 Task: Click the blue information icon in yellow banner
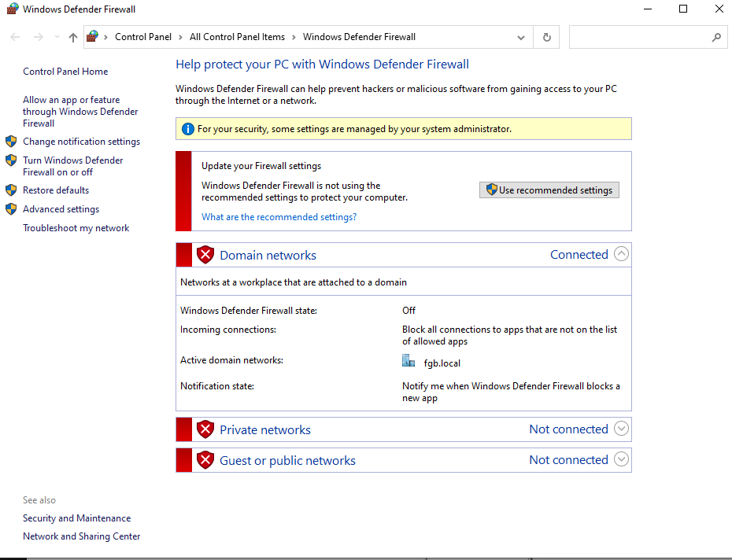(187, 129)
